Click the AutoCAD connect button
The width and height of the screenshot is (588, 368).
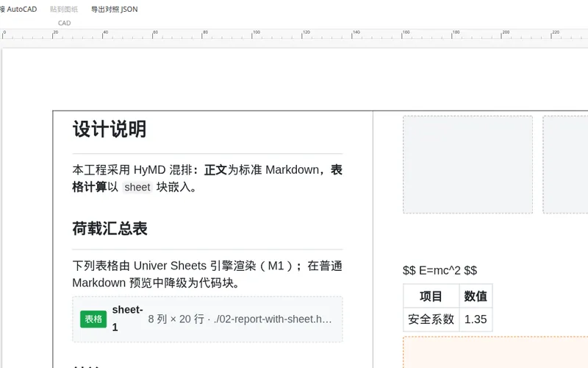(19, 10)
